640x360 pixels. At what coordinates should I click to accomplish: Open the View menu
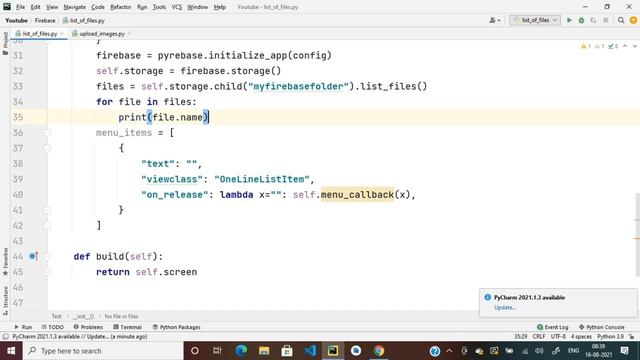tap(52, 7)
